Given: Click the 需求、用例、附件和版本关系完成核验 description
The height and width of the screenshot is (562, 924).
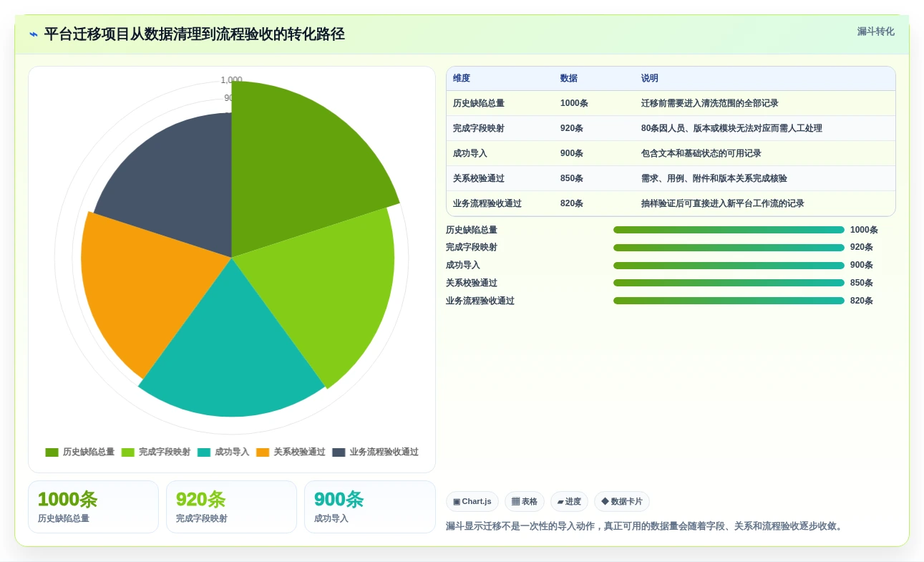Looking at the screenshot, I should (714, 178).
